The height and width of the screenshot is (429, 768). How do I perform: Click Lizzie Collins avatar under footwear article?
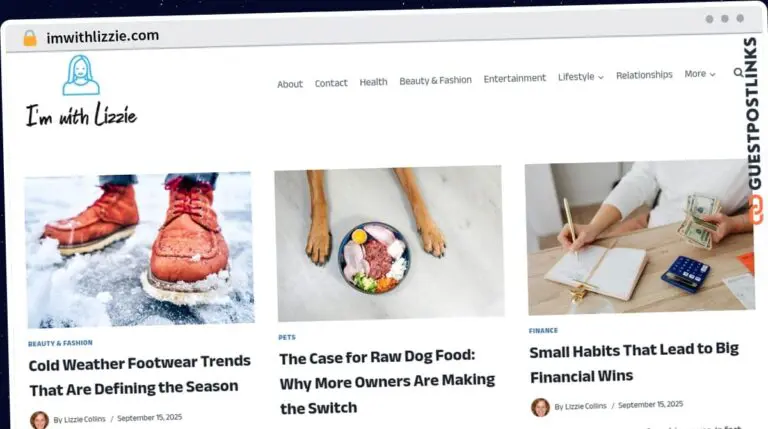click(x=39, y=420)
